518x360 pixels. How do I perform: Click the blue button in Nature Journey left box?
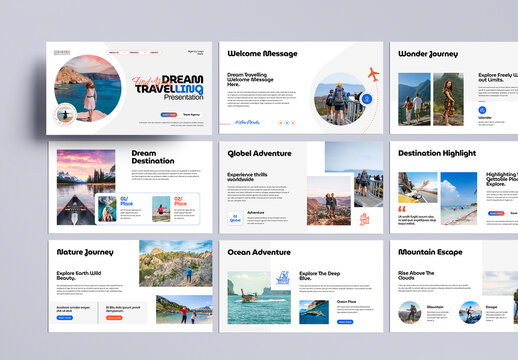tap(65, 318)
